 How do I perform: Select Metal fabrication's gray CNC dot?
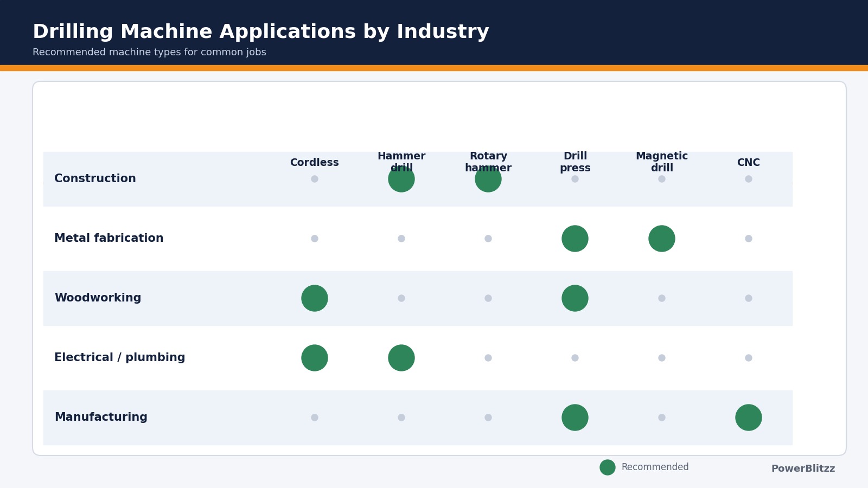point(749,239)
